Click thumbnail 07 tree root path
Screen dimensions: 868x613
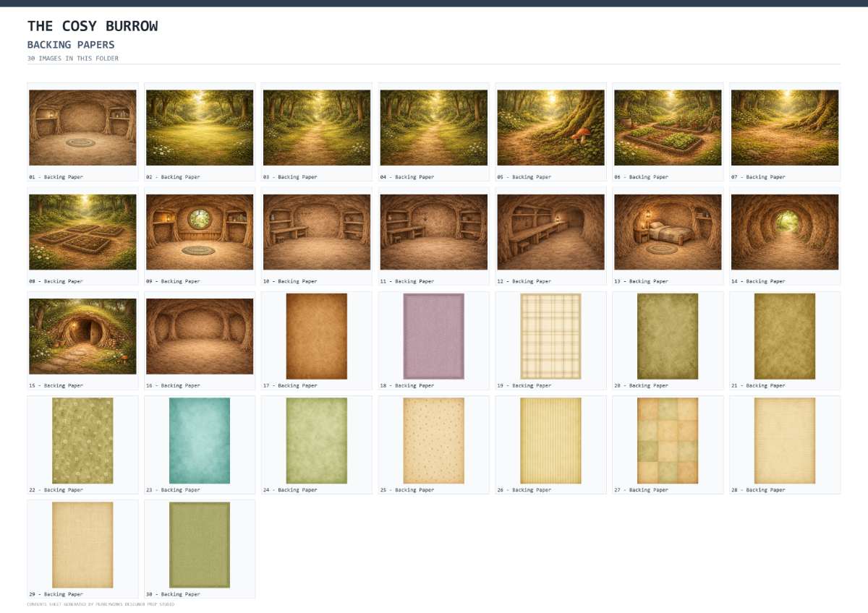pos(785,127)
